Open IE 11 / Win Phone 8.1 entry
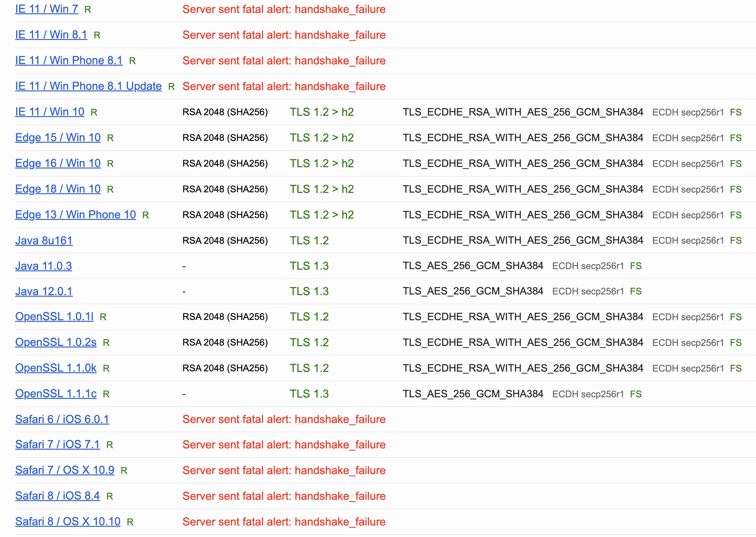Viewport: 756px width, 537px height. pos(68,60)
